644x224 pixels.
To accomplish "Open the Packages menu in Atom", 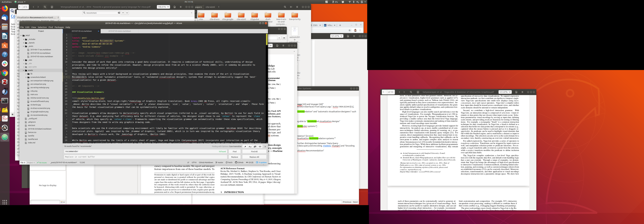I will (59, 27).
